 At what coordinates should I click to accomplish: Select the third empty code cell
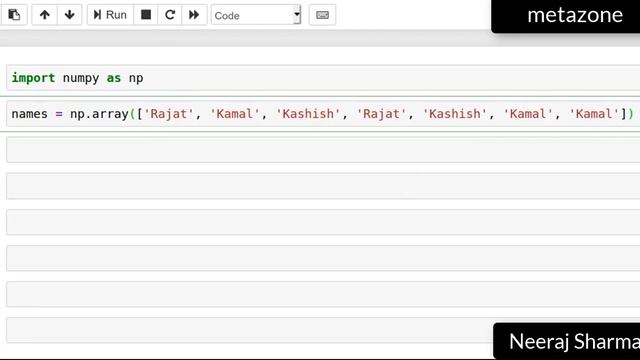[323, 222]
